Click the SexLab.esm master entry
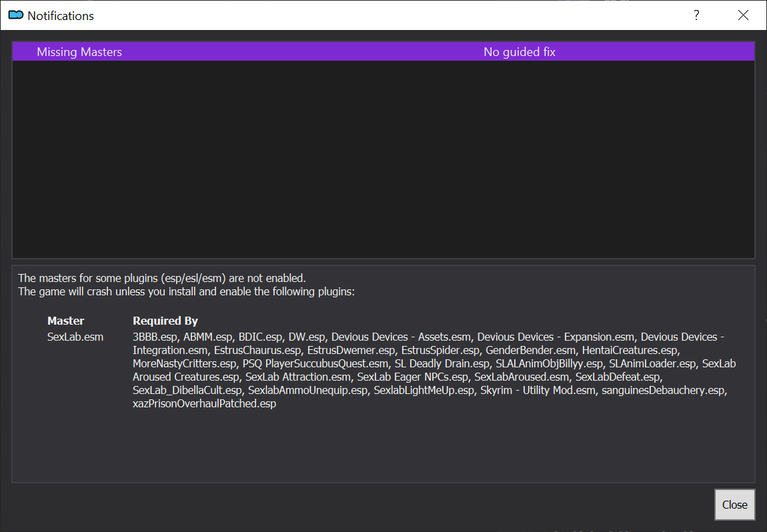This screenshot has height=532, width=767. 75,337
